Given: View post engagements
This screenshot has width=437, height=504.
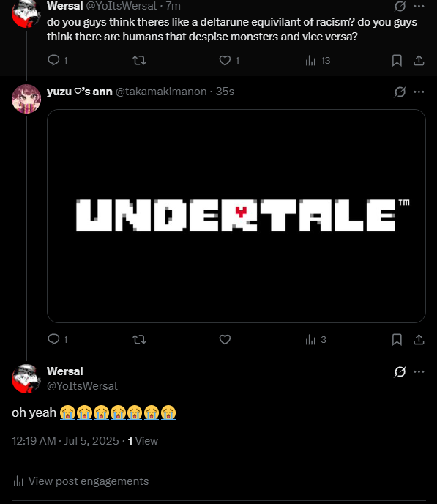Looking at the screenshot, I should click(81, 481).
